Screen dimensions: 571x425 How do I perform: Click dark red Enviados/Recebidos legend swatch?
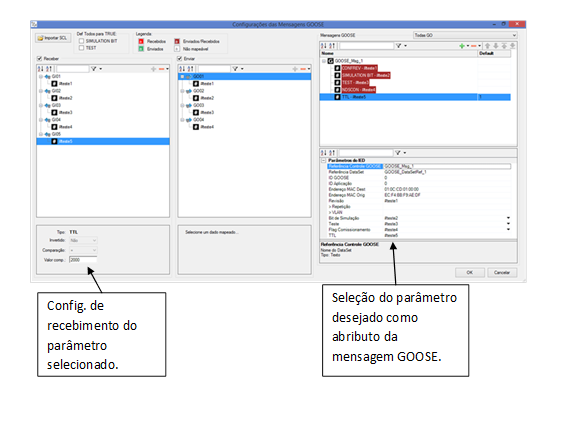coord(177,41)
